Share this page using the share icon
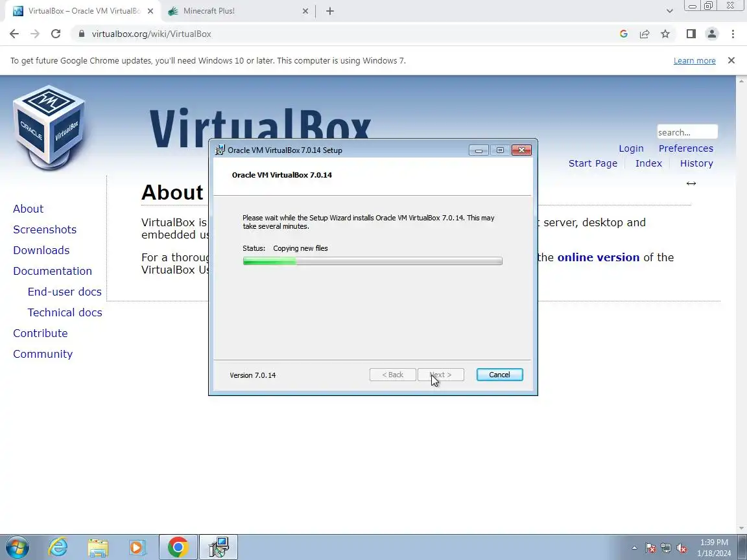This screenshot has height=560, width=747. pyautogui.click(x=645, y=34)
